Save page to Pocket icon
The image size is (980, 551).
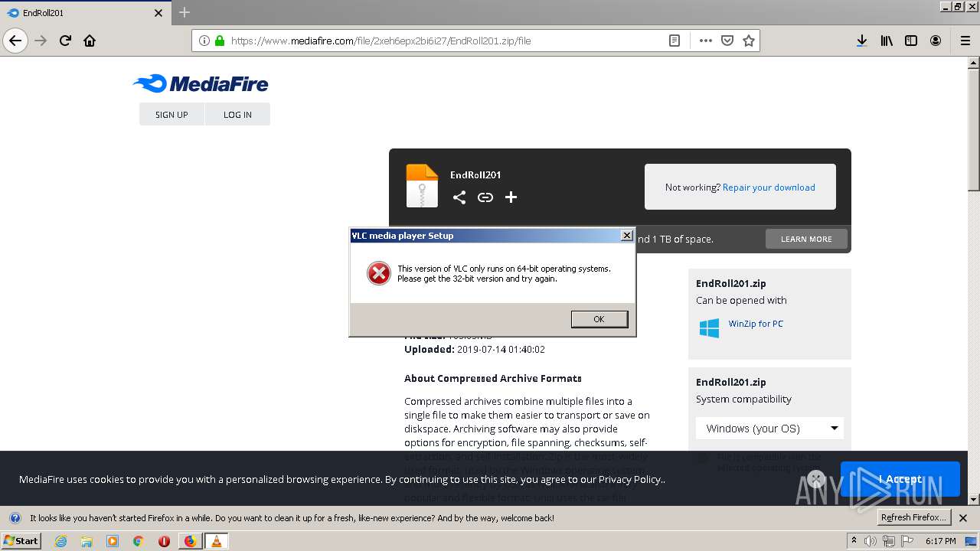pyautogui.click(x=727, y=41)
